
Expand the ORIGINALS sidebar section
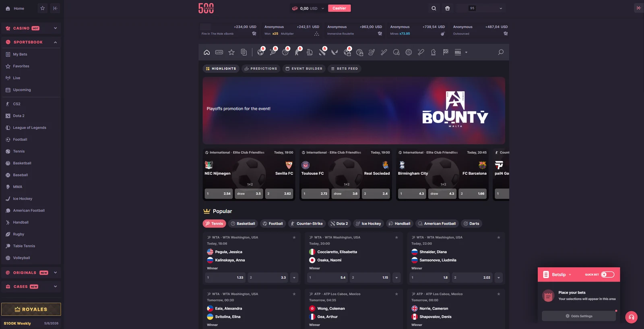[31, 273]
